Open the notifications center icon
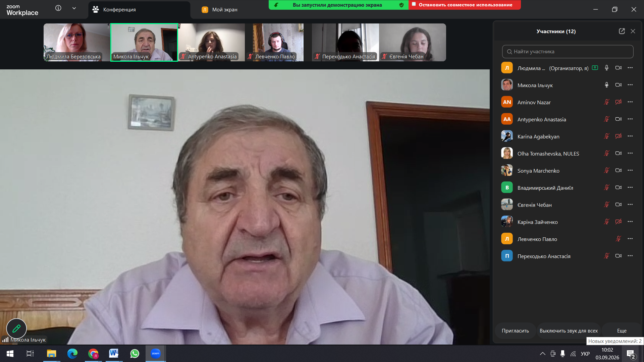 click(631, 354)
